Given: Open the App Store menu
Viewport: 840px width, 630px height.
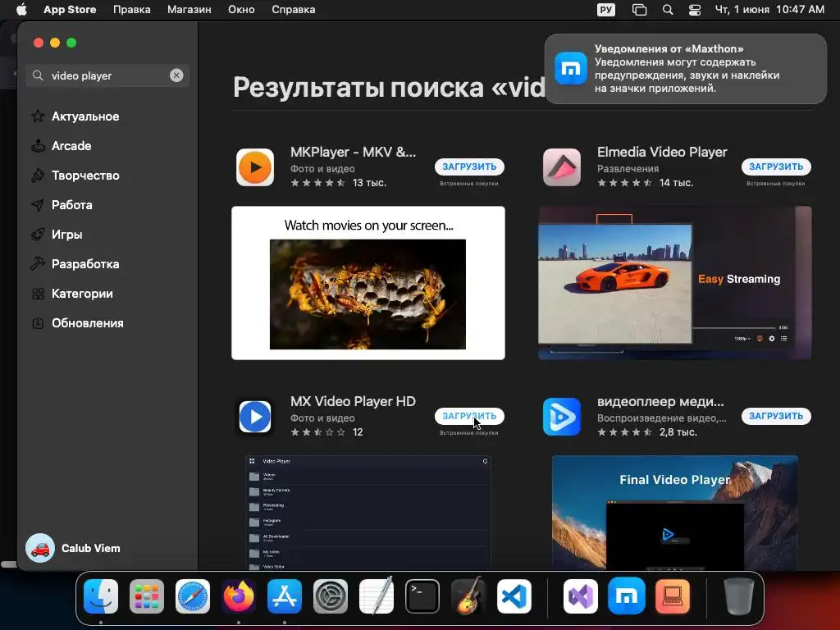Looking at the screenshot, I should tap(70, 10).
